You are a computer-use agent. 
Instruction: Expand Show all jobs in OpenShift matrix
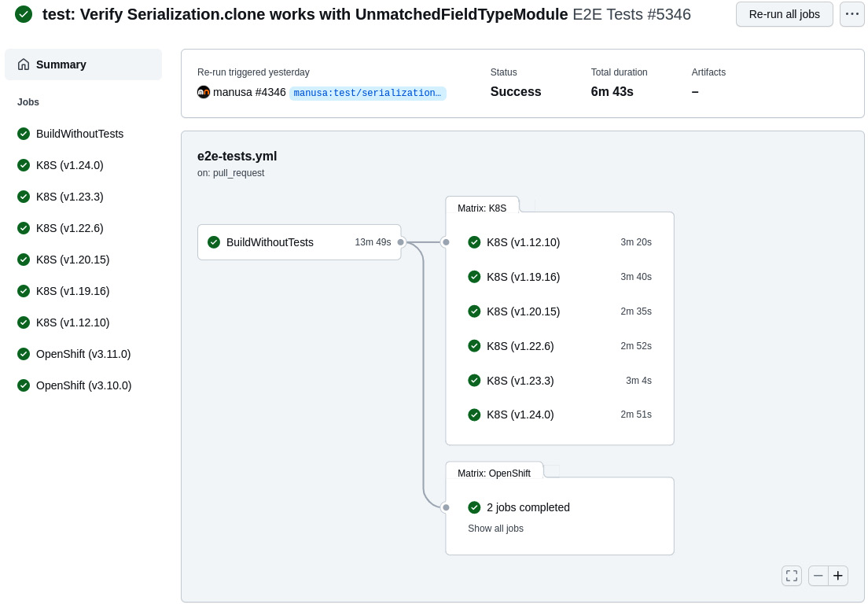click(x=495, y=529)
